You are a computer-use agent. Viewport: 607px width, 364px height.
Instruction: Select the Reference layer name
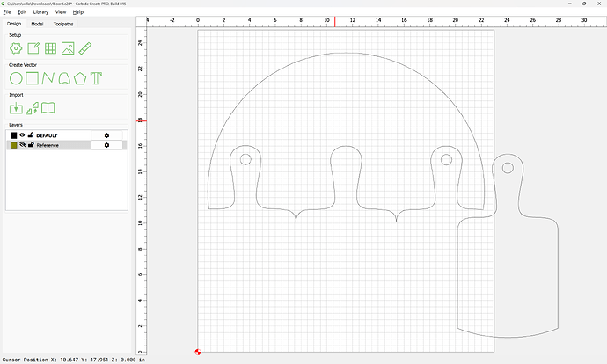[x=48, y=145]
